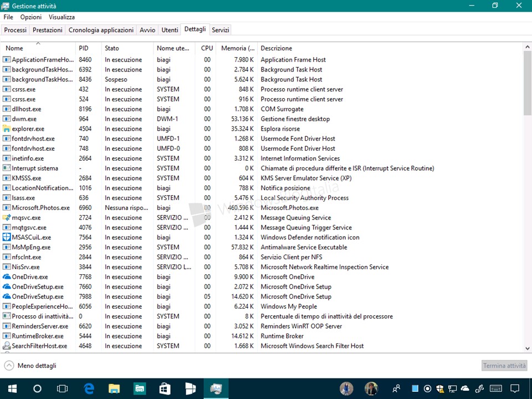The height and width of the screenshot is (399, 532).
Task: Open the Windows Start menu
Action: [x=13, y=389]
